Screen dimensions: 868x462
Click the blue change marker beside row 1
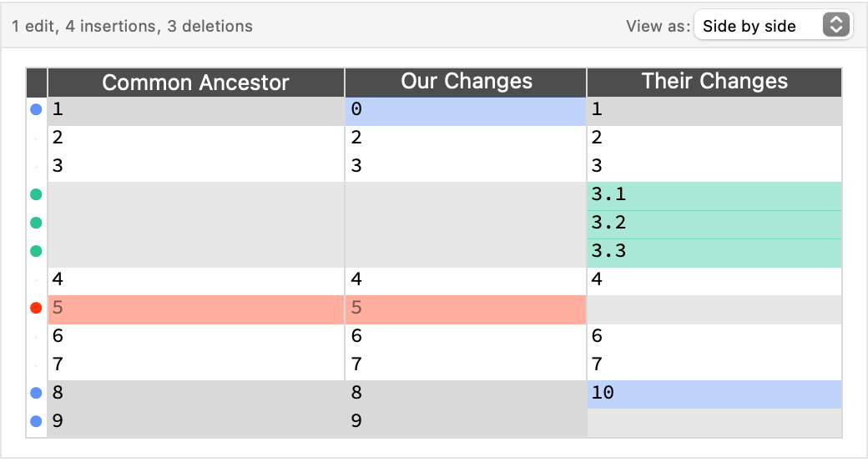(x=36, y=109)
